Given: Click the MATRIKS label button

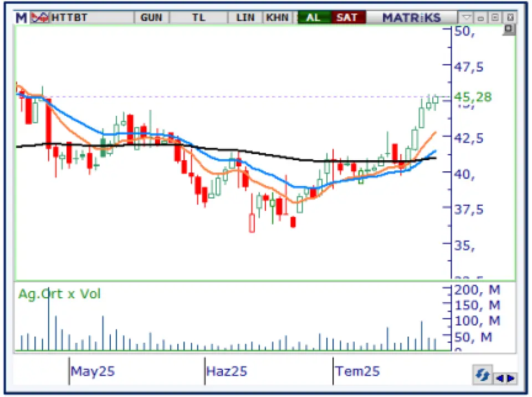Looking at the screenshot, I should pyautogui.click(x=412, y=17).
